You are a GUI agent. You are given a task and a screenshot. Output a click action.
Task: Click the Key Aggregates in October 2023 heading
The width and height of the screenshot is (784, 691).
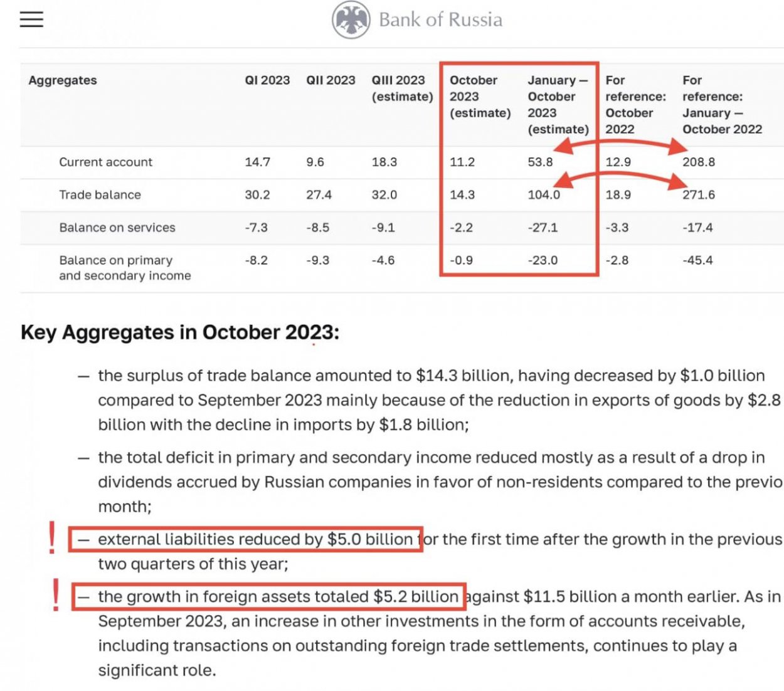click(x=179, y=332)
